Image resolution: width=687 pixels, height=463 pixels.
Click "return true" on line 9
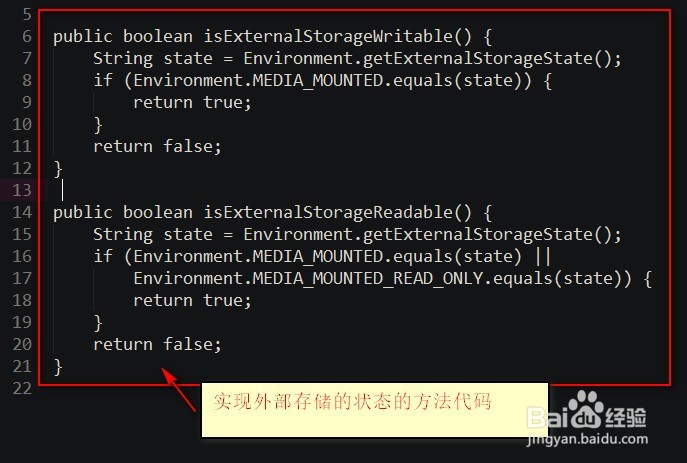pyautogui.click(x=192, y=102)
